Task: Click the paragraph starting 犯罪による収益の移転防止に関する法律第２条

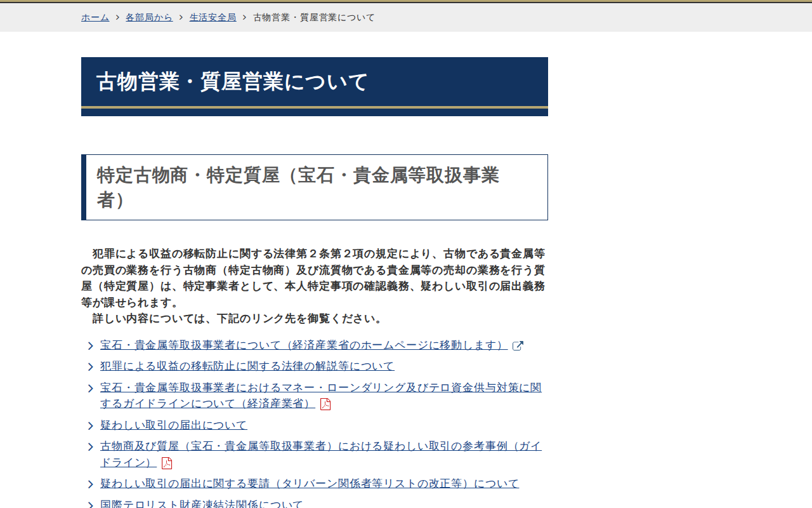Action: [313, 278]
